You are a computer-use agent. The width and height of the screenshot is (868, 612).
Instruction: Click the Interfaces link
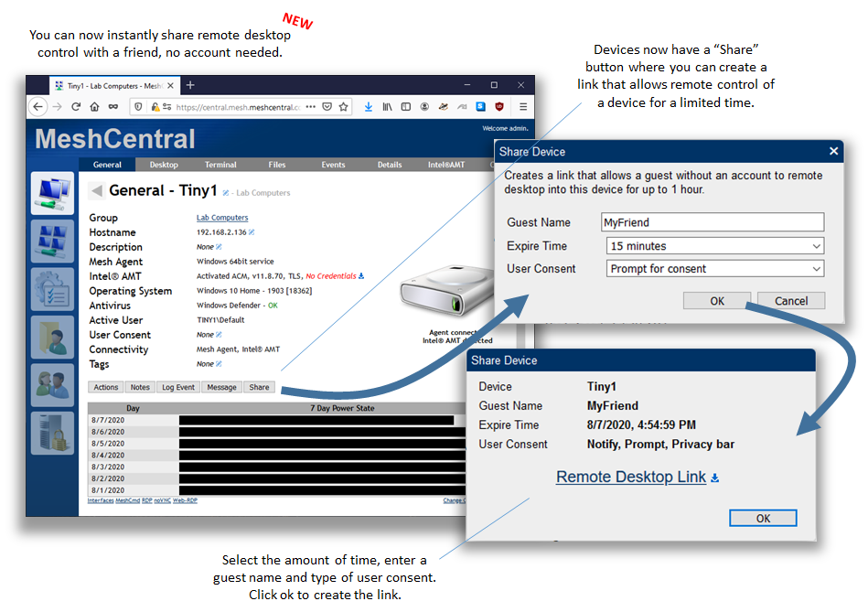(x=101, y=500)
